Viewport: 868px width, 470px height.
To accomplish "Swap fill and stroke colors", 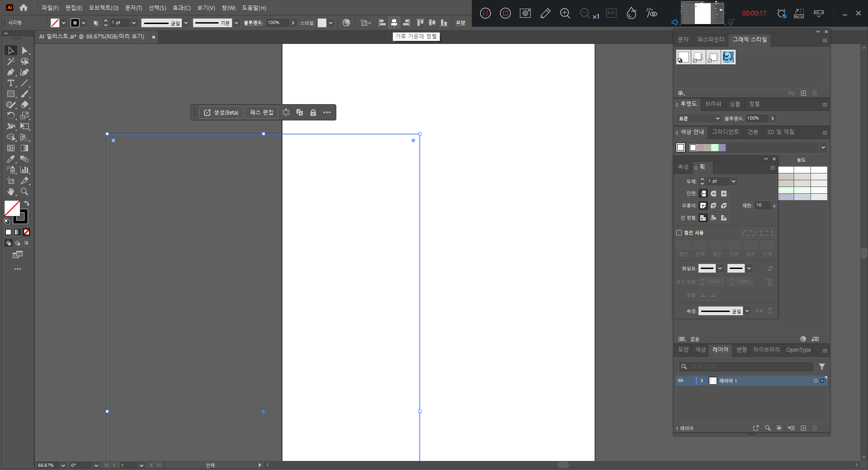I will [x=27, y=203].
